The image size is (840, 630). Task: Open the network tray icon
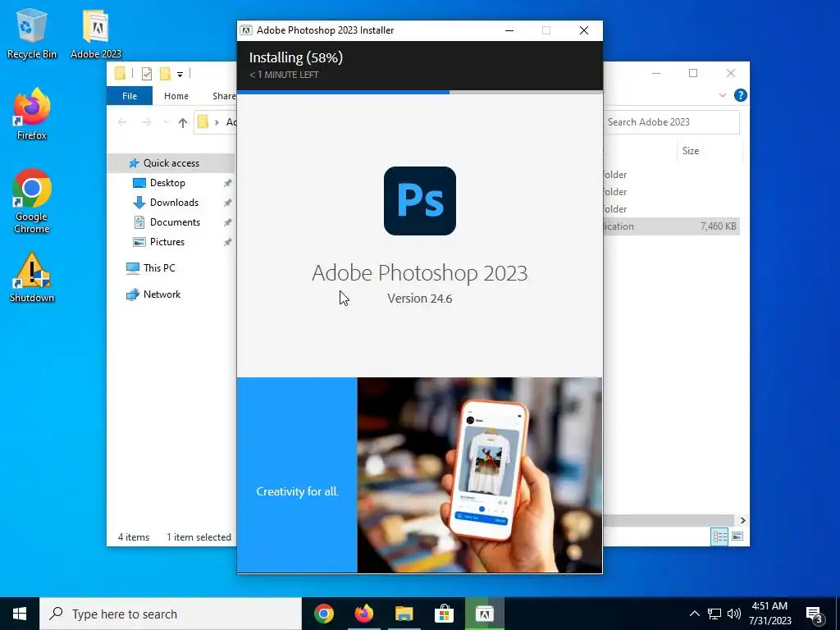tap(714, 614)
